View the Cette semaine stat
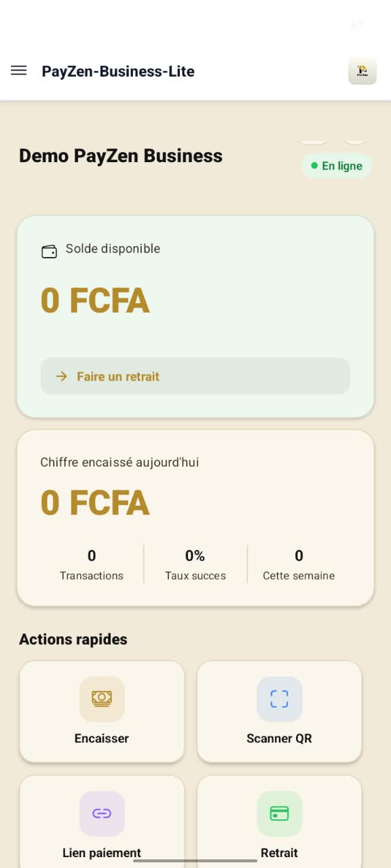This screenshot has width=391, height=868. tap(299, 566)
